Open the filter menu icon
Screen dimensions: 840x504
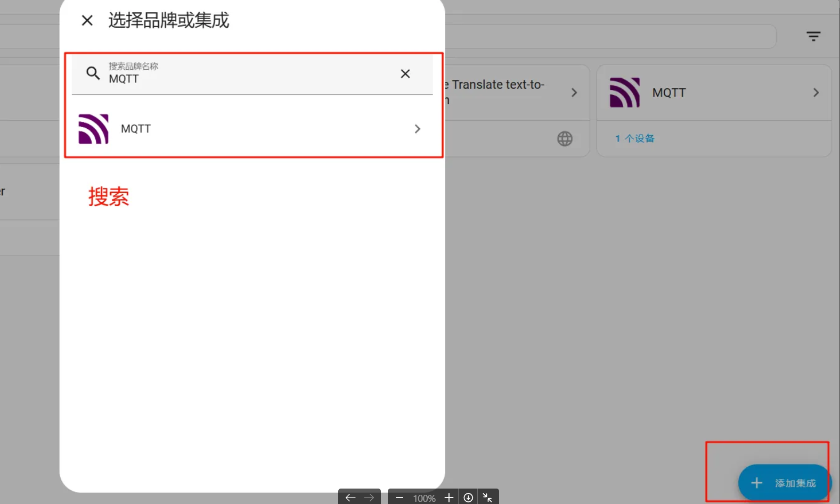coord(813,36)
